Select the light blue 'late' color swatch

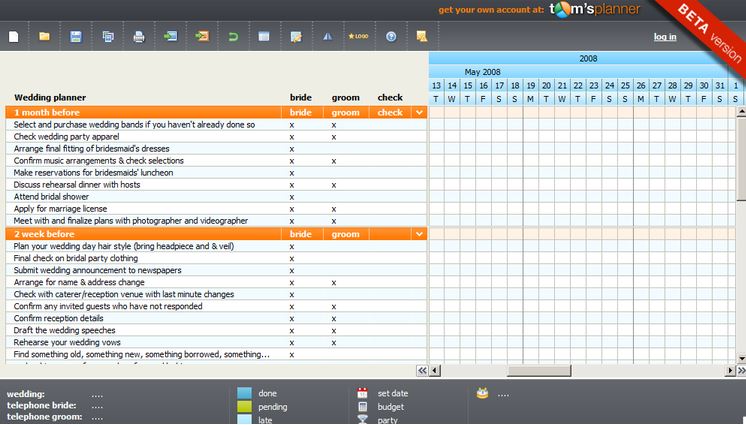click(245, 419)
